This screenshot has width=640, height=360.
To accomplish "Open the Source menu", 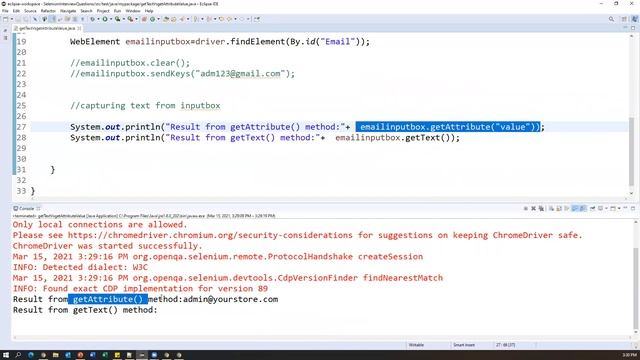I will coord(30,11).
